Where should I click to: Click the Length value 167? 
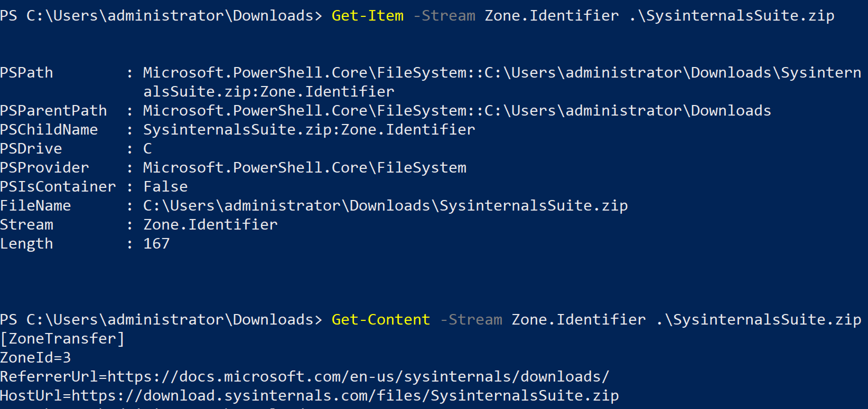tap(156, 244)
